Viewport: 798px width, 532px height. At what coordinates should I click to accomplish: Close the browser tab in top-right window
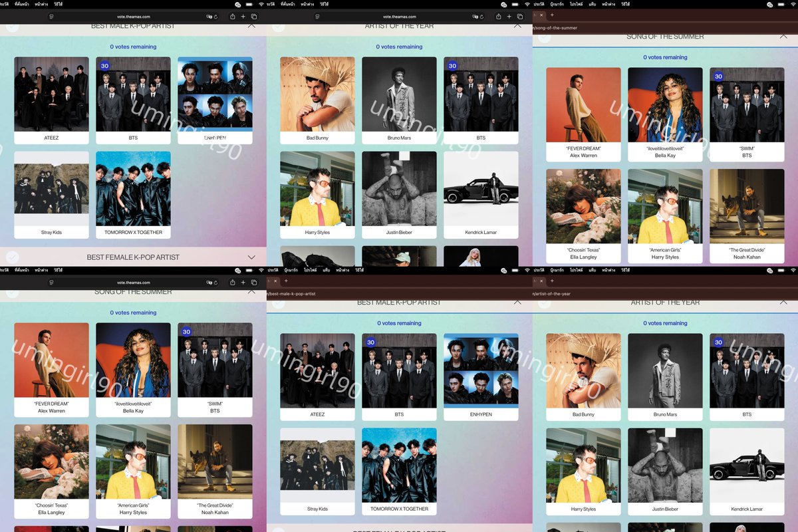(x=541, y=15)
